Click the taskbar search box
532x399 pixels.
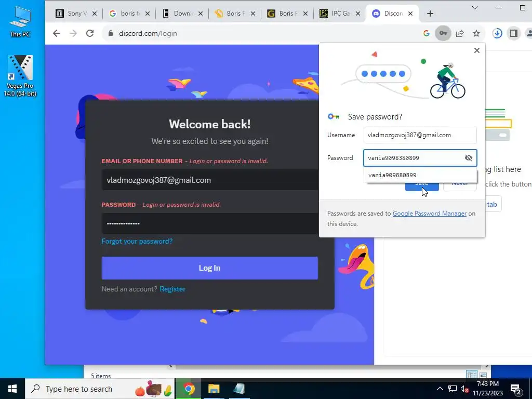100,389
